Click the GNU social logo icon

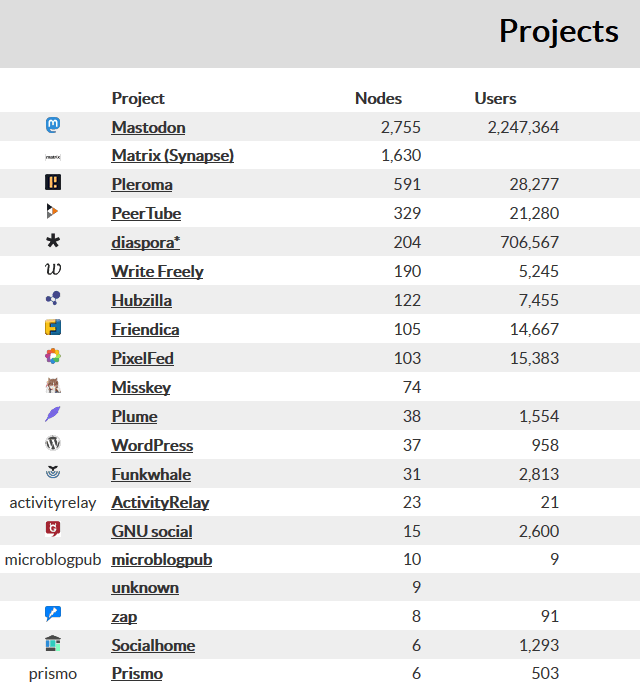click(53, 530)
